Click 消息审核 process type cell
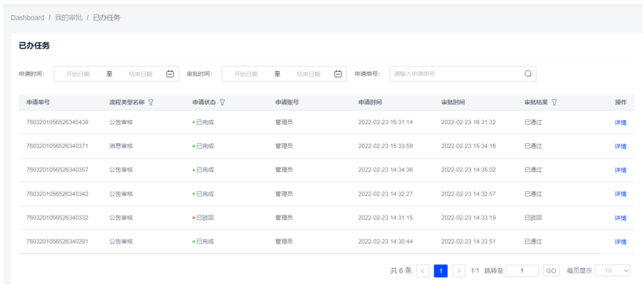 [121, 146]
